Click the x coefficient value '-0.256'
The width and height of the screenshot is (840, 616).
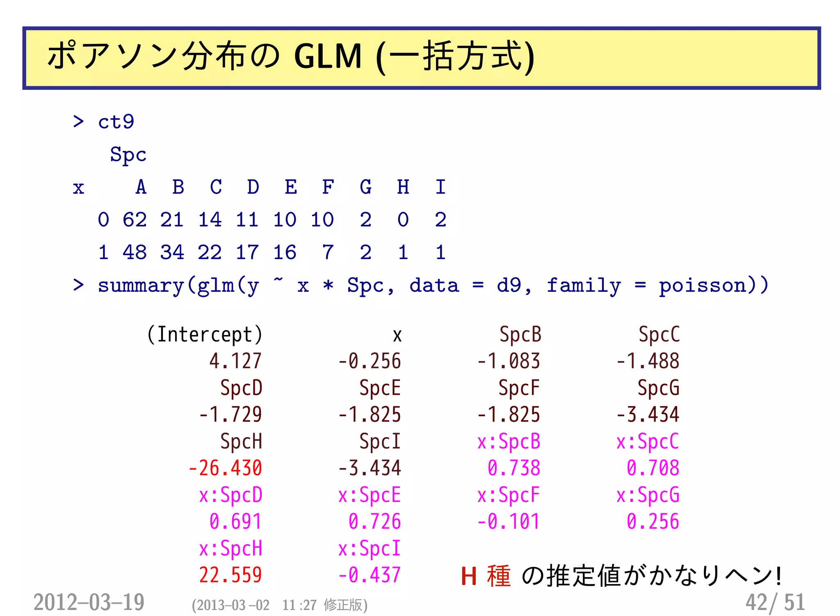point(369,361)
